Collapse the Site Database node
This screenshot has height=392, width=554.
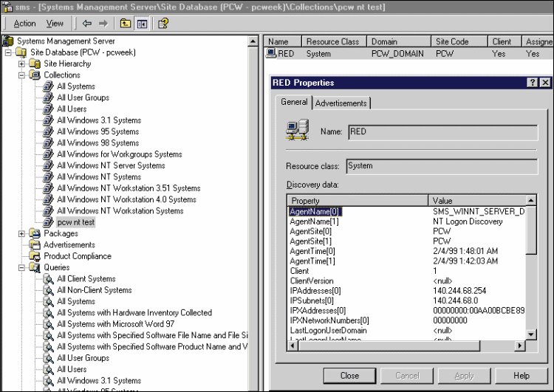coord(8,52)
